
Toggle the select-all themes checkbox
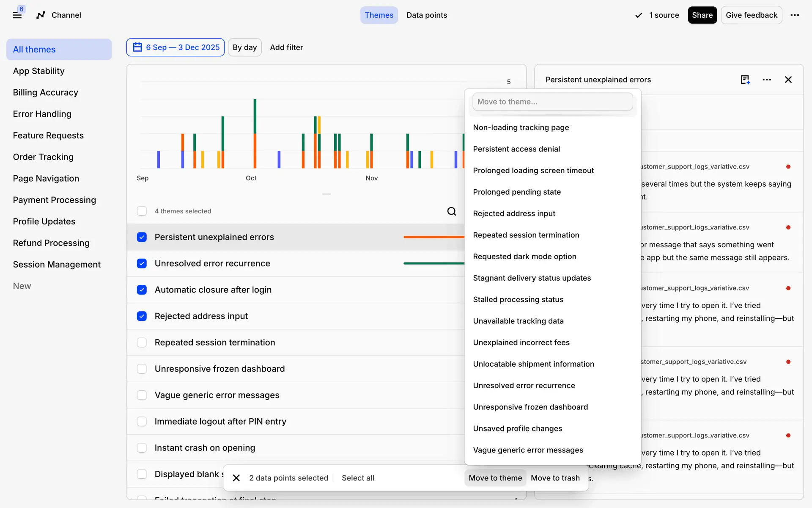click(142, 211)
